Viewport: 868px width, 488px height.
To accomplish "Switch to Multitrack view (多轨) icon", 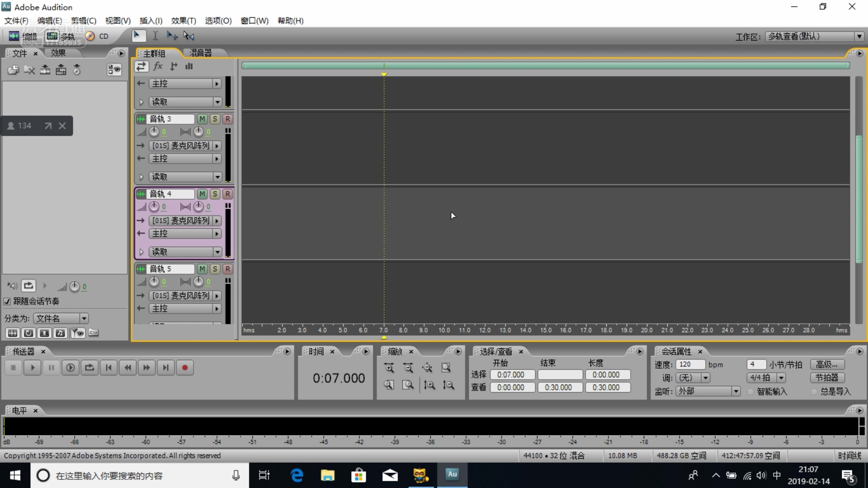I will 52,36.
